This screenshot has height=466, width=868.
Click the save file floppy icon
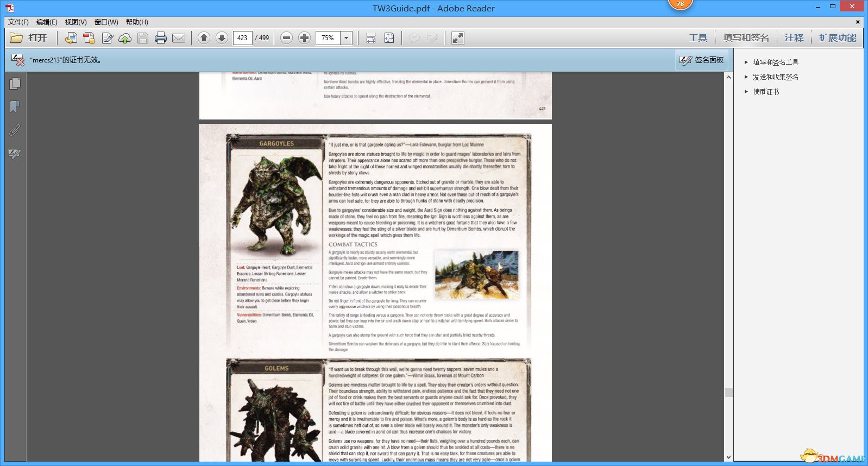pos(143,38)
